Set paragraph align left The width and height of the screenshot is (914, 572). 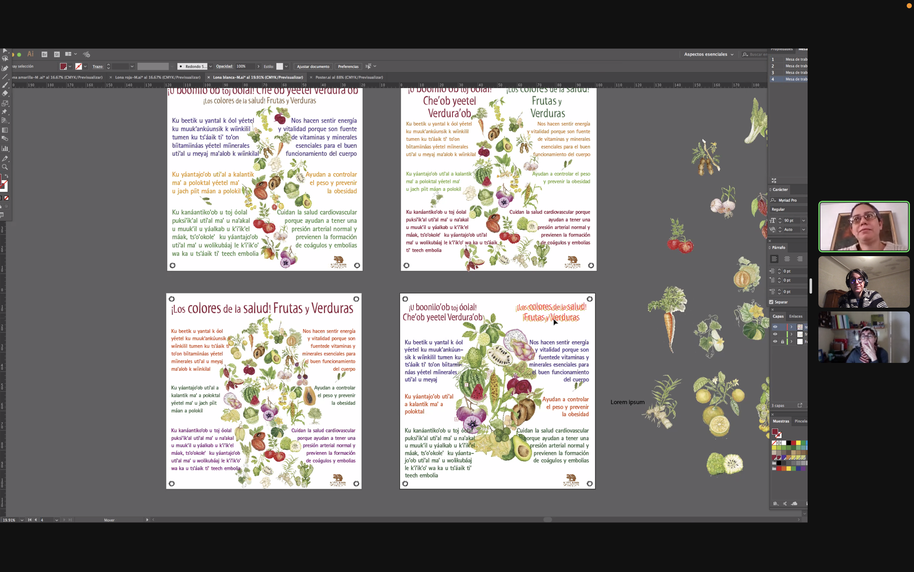point(774,259)
